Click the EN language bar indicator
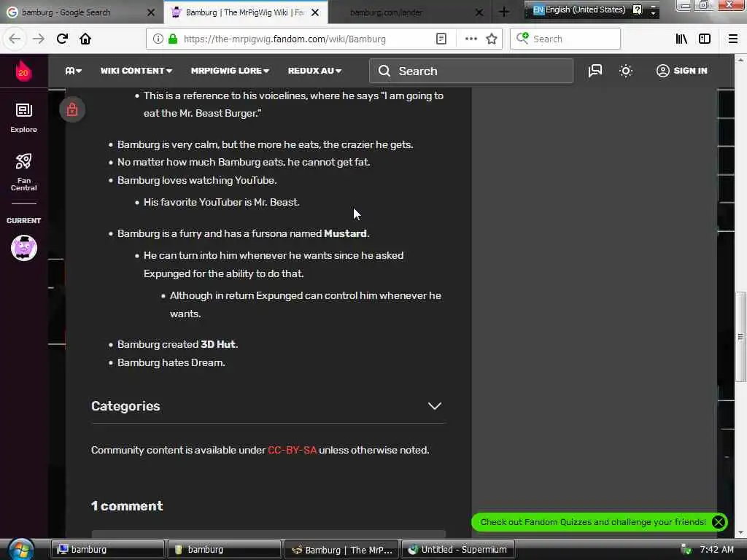Viewport: 747px width, 560px height. [538, 9]
